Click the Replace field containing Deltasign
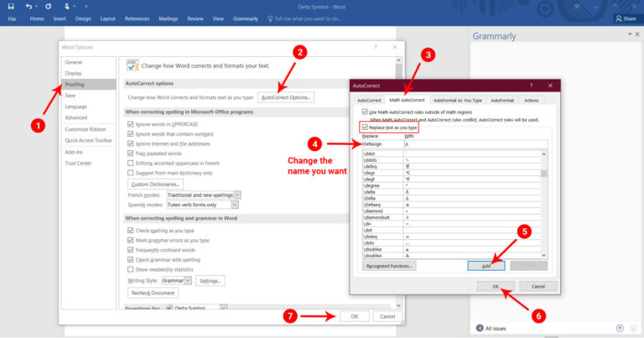The image size is (644, 338). 382,144
